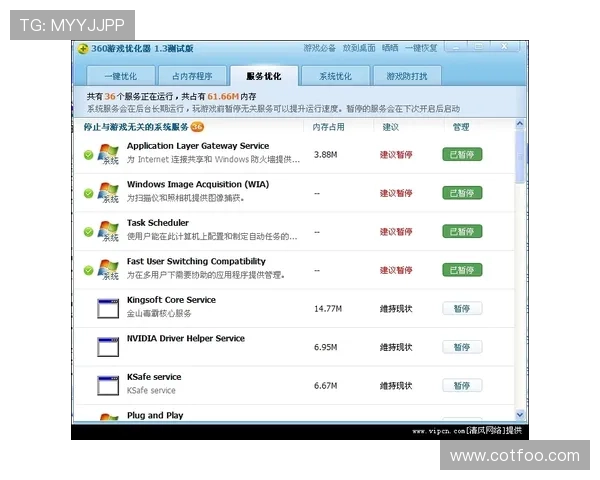Viewport: 600px width, 480px height.
Task: Pause the KSafe service
Action: (462, 385)
